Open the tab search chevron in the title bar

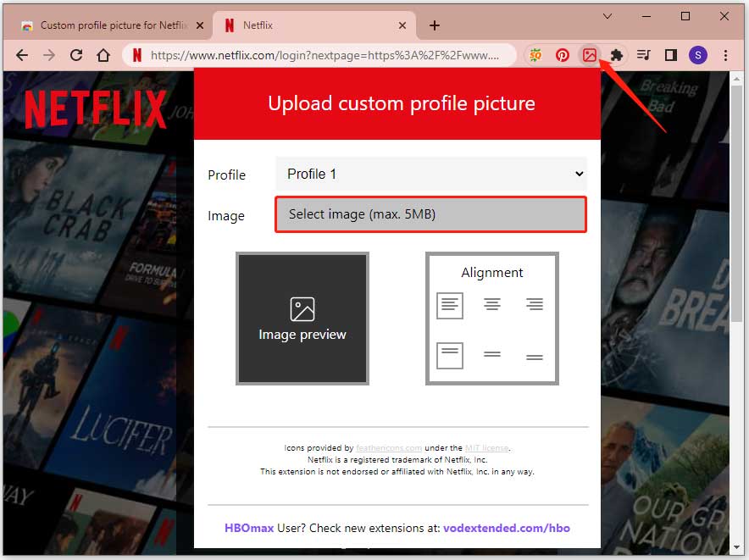(x=608, y=16)
